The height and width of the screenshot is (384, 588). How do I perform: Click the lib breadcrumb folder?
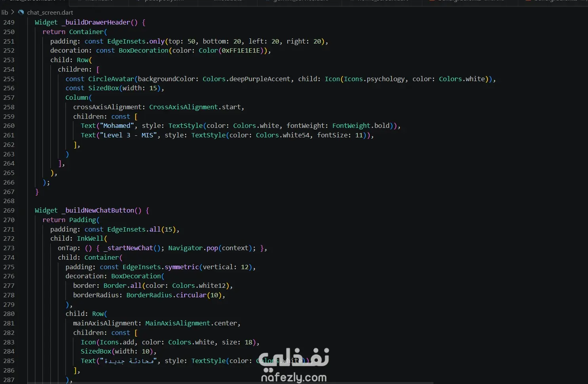pyautogui.click(x=5, y=12)
